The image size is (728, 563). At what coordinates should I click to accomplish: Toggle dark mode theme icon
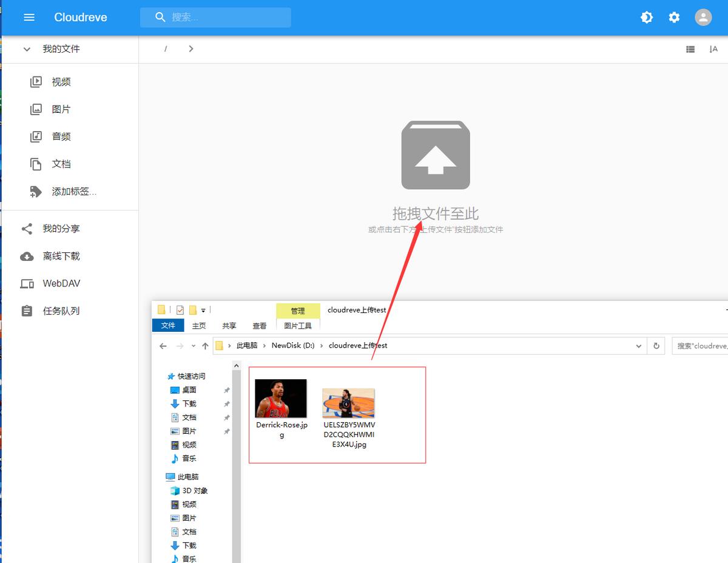[647, 17]
